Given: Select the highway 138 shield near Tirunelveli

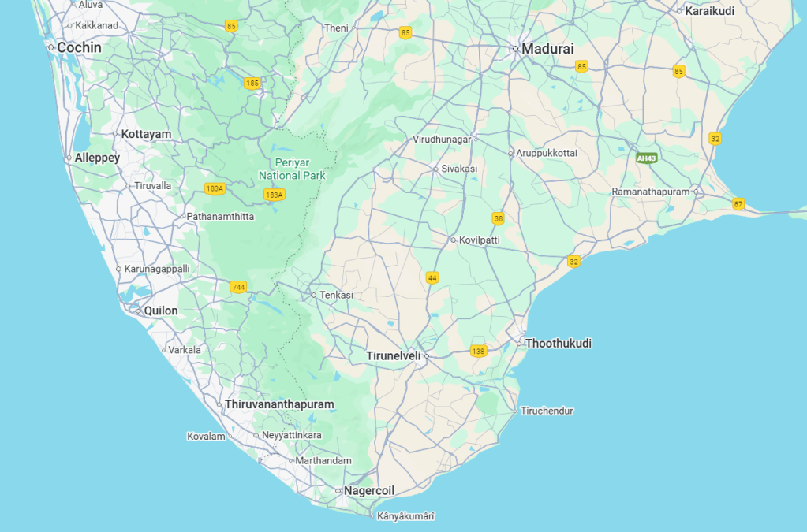Looking at the screenshot, I should click(478, 351).
